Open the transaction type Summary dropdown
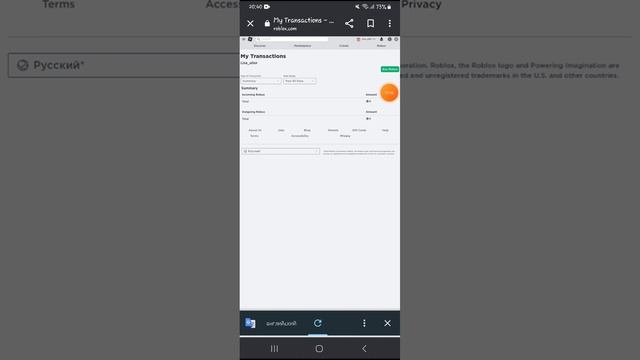The height and width of the screenshot is (360, 640). (260, 81)
